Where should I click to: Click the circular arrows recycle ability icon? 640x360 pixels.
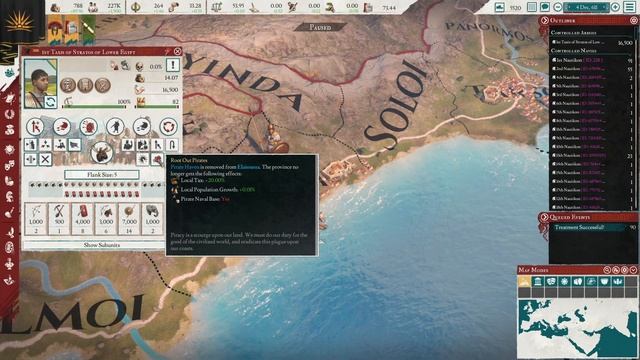pyautogui.click(x=168, y=127)
